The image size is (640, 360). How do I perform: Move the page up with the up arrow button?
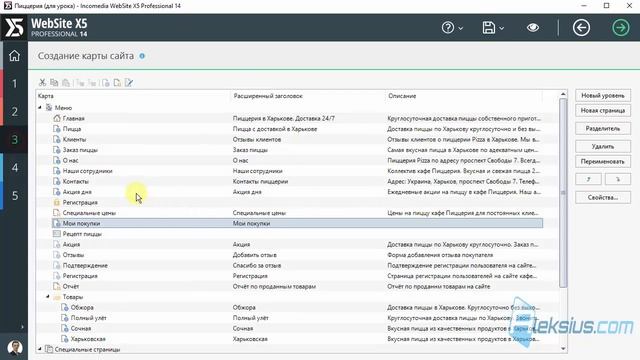click(x=588, y=179)
